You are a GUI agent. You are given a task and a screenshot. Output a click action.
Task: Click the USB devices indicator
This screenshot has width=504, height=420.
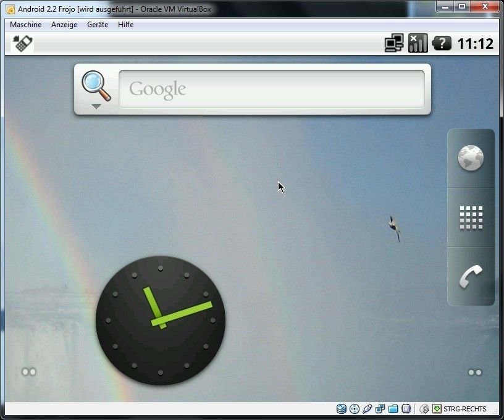point(367,409)
